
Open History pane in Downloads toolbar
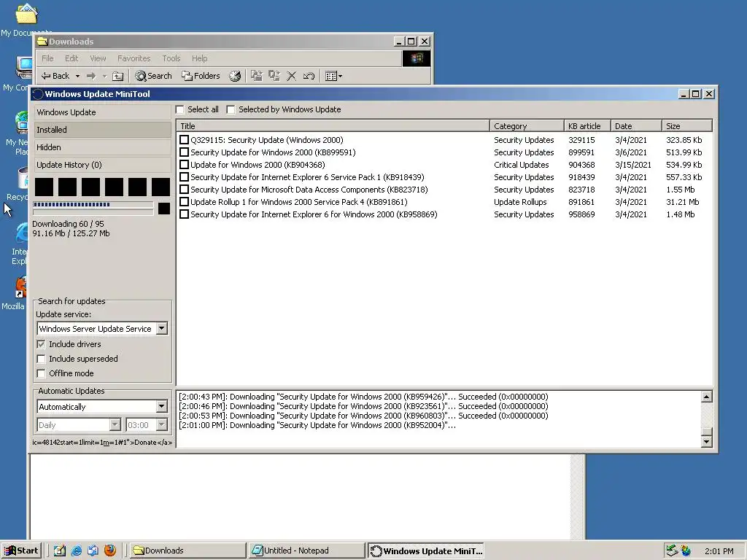coord(235,76)
